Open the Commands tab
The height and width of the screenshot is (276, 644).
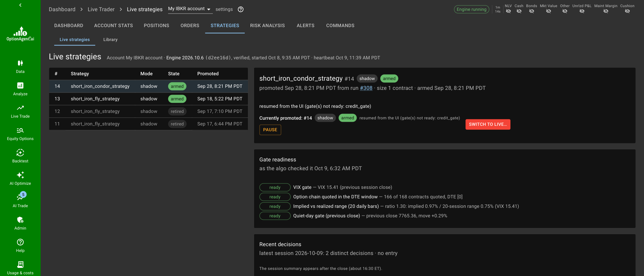click(340, 25)
